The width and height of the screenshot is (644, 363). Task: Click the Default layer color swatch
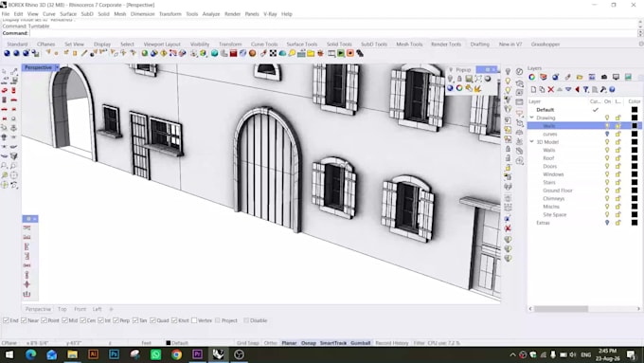(635, 110)
